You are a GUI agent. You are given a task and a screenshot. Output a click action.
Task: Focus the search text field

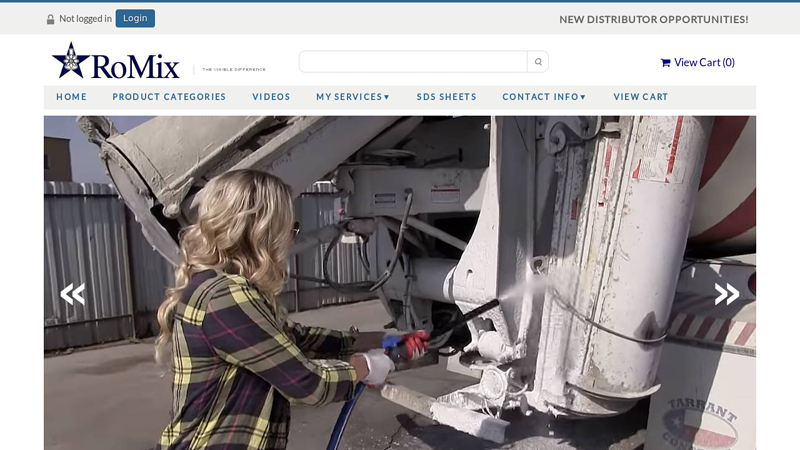[412, 62]
